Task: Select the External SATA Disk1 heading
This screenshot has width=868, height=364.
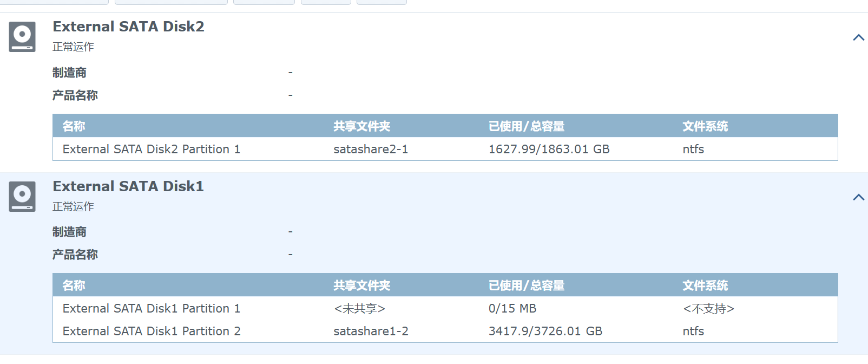Action: (128, 186)
